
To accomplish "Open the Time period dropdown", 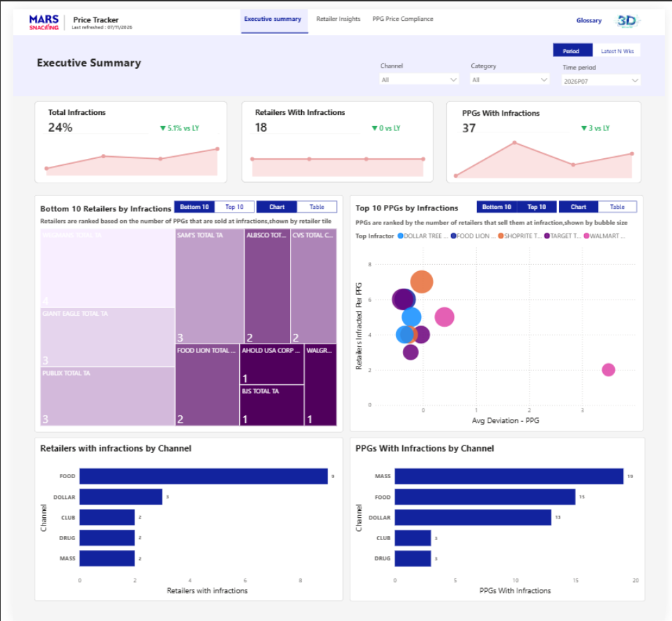I will point(601,81).
